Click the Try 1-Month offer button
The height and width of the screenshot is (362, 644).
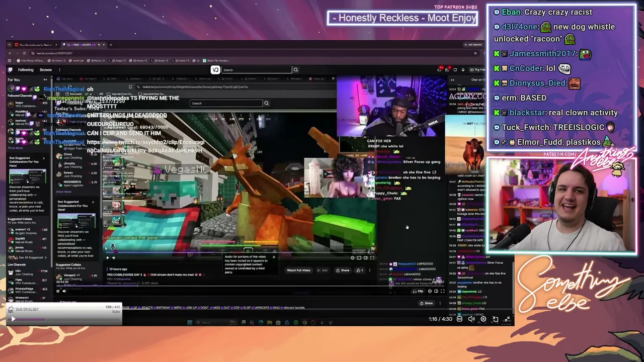point(477,69)
